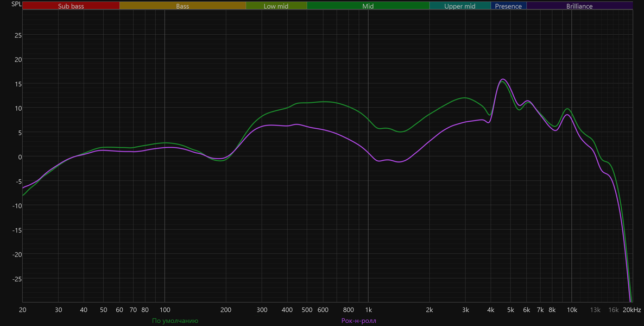Click the 4k frequency axis label
This screenshot has height=326, width=644.
(491, 310)
